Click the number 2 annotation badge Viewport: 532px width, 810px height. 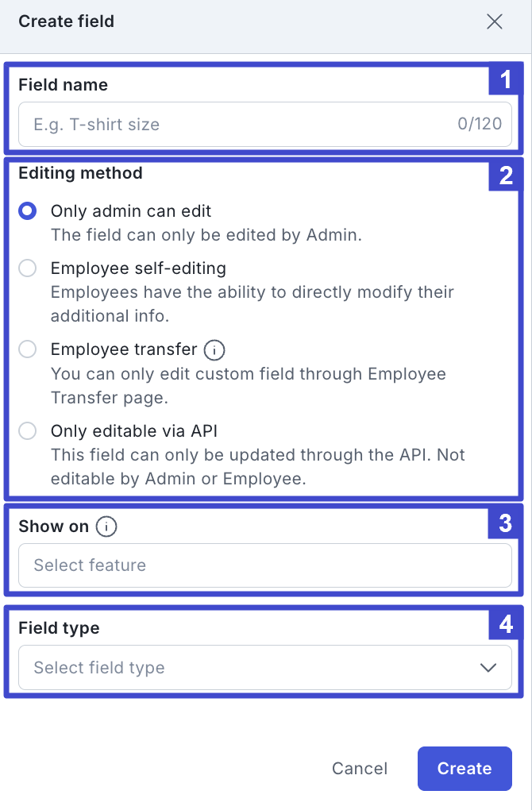505,175
